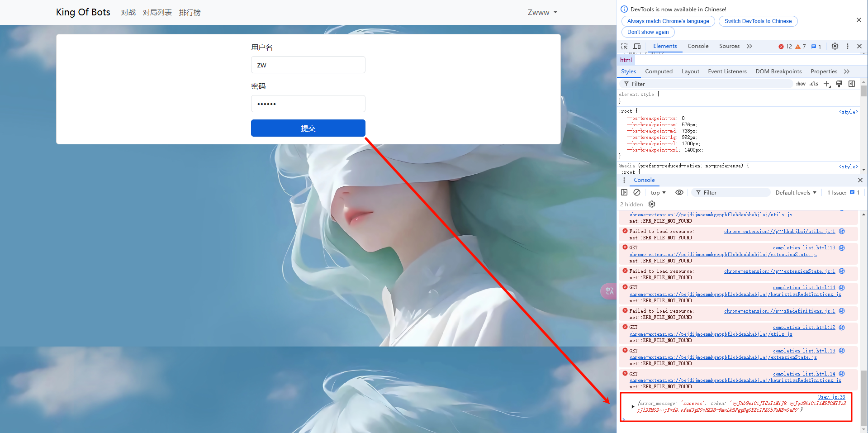
Task: Go to the 对战 page
Action: (x=128, y=13)
